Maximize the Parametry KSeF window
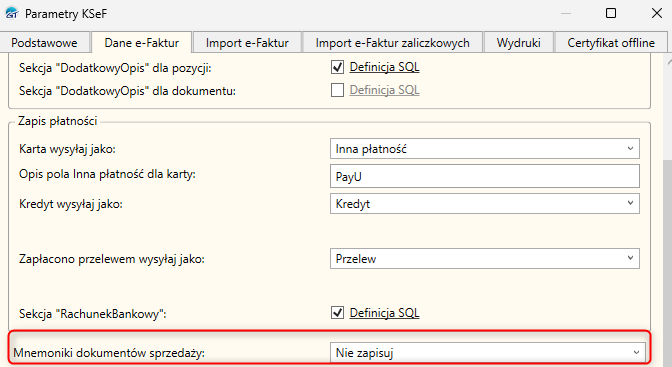672x367 pixels. tap(611, 13)
